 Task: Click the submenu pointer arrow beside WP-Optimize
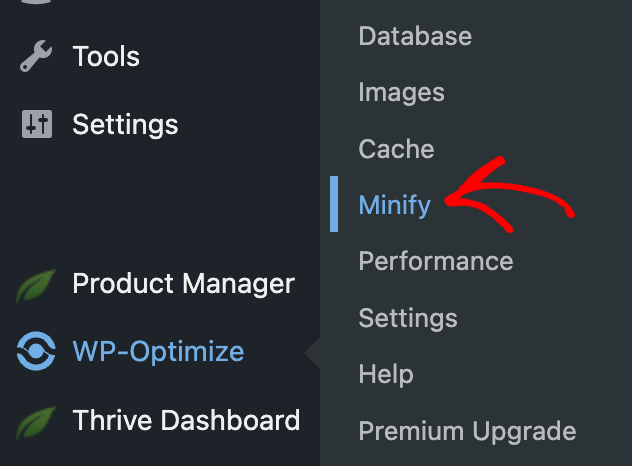pos(312,353)
